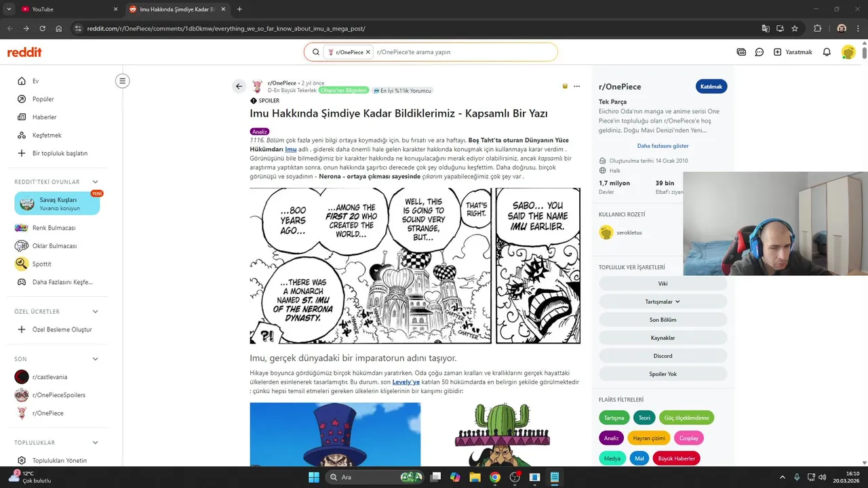Go back using the post back arrow
Image resolution: width=868 pixels, height=488 pixels.
pyautogui.click(x=239, y=86)
